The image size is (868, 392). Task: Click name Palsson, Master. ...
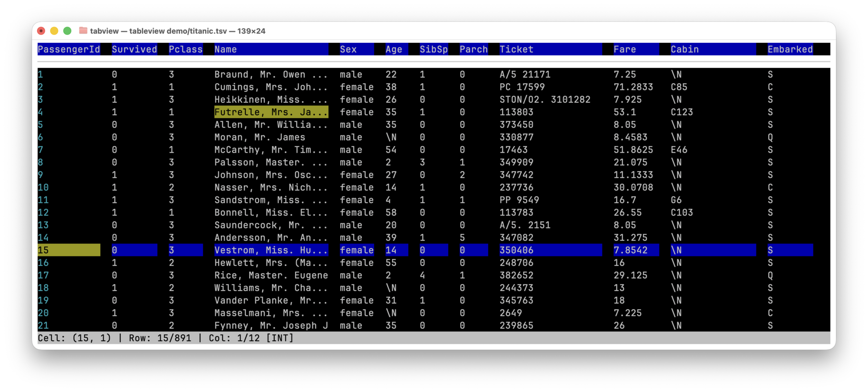tap(271, 162)
